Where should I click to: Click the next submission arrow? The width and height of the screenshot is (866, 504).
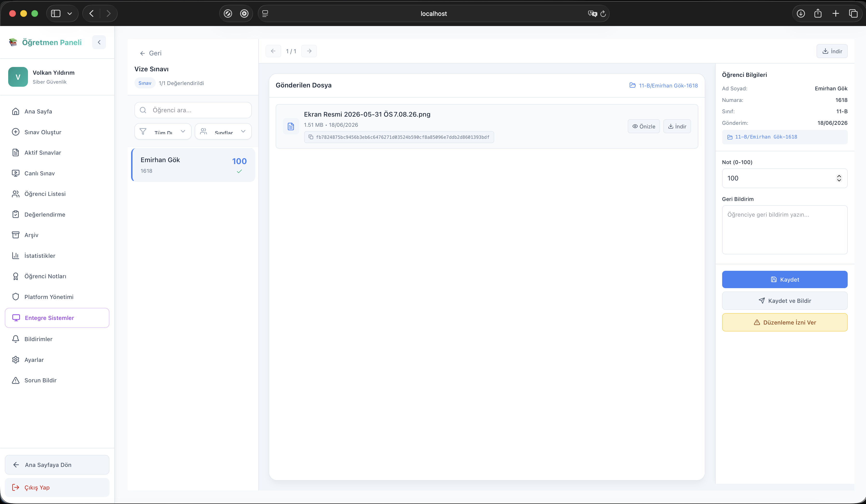click(309, 51)
